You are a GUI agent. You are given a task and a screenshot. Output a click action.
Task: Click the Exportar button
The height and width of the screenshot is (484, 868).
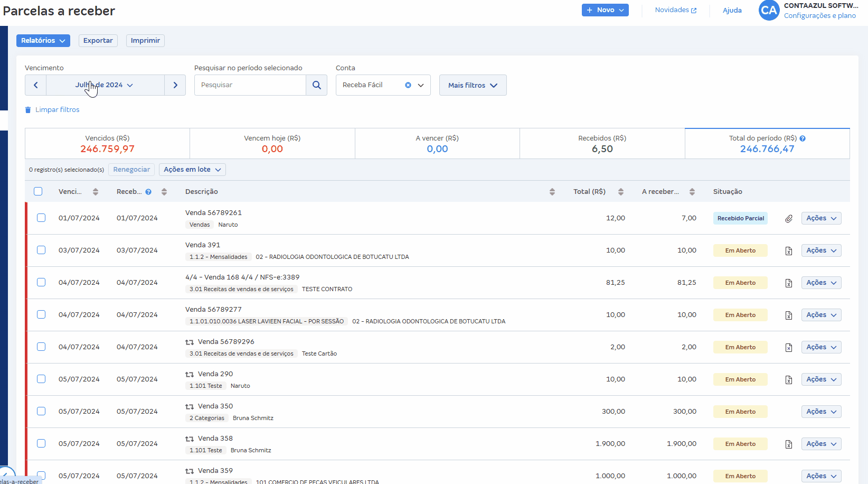tap(98, 41)
